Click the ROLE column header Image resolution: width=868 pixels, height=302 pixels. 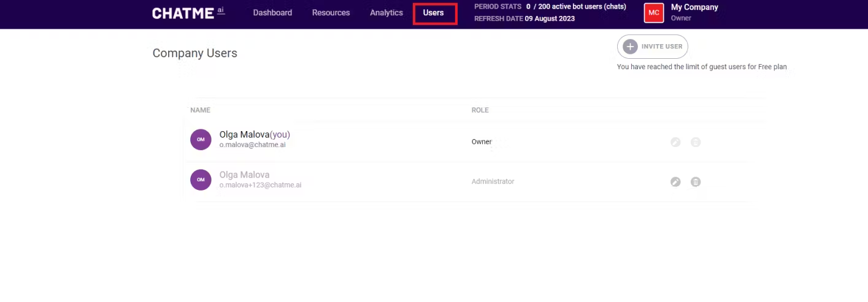[480, 110]
